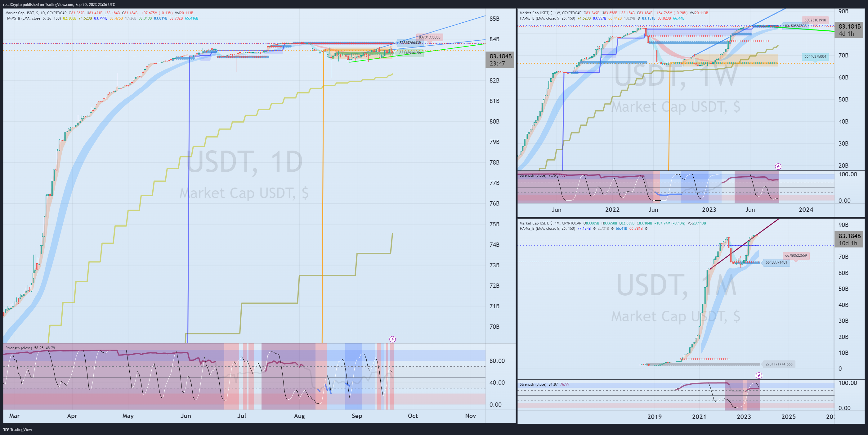This screenshot has height=435, width=868.
Task: Click the lightning icon in the 1D chart
Action: [x=392, y=339]
